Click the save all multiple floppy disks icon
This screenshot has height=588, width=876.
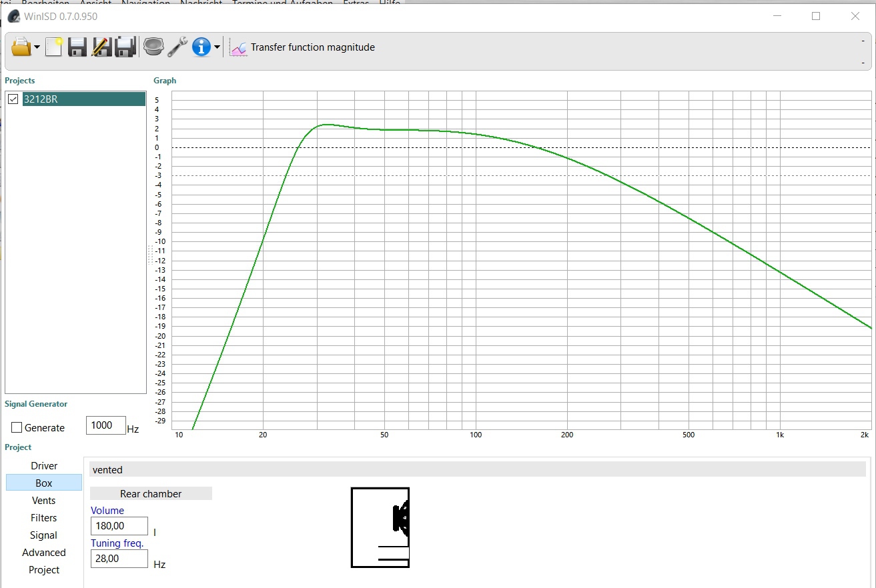click(x=125, y=47)
